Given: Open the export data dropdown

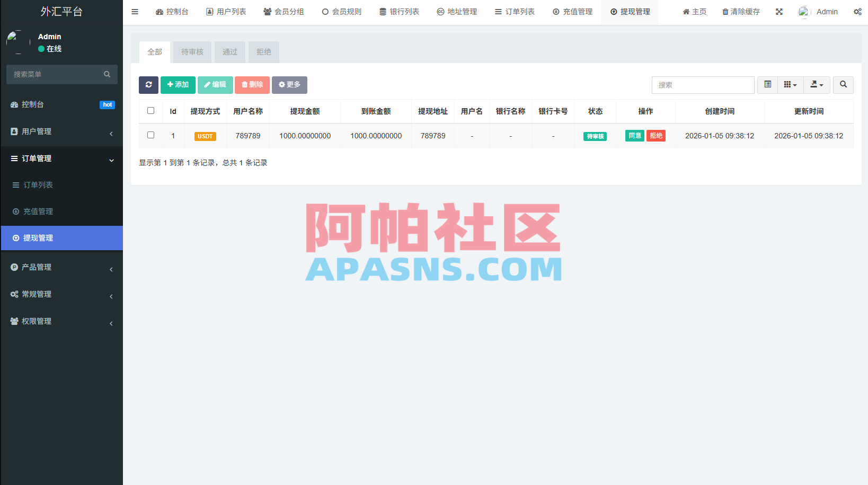Looking at the screenshot, I should 817,85.
